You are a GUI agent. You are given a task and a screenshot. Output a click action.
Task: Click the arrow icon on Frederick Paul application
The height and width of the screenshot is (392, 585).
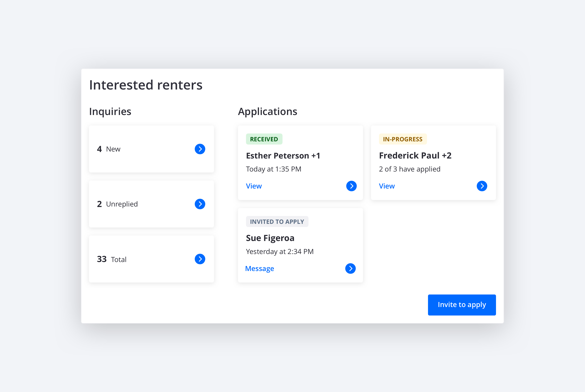(481, 186)
